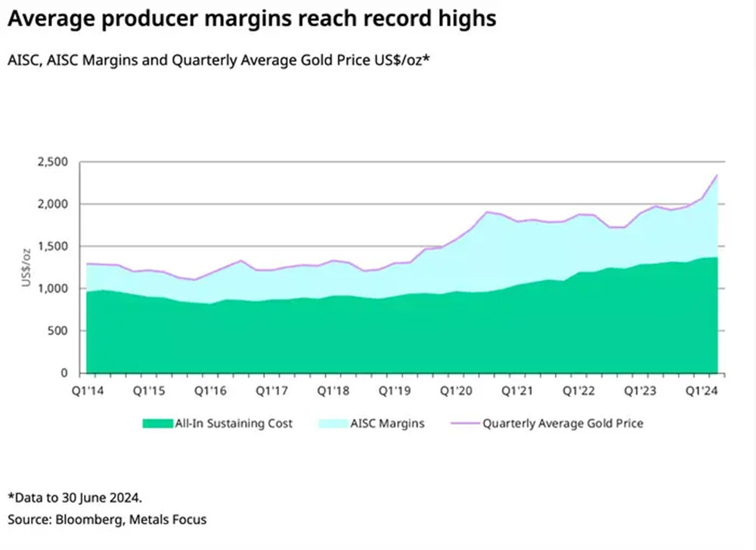
Task: Click the gold price line peak in 2024
Action: [x=716, y=176]
